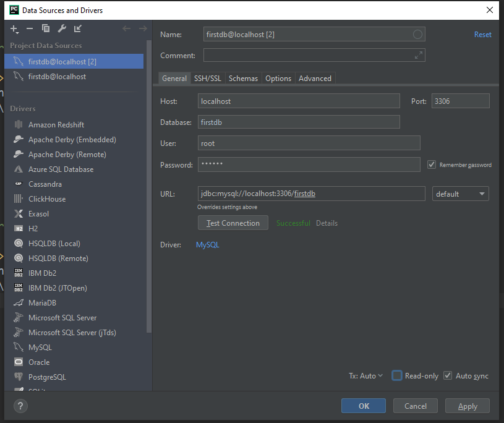Select MySQL driver in list
Screen dimensions: 504x423
[x=74, y=347]
